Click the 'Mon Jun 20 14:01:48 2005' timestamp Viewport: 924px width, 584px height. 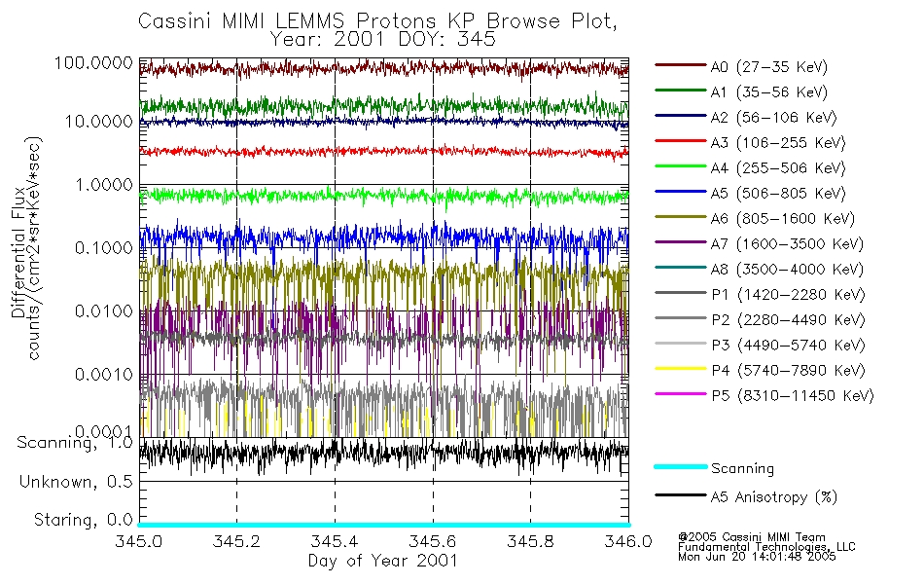[x=757, y=557]
